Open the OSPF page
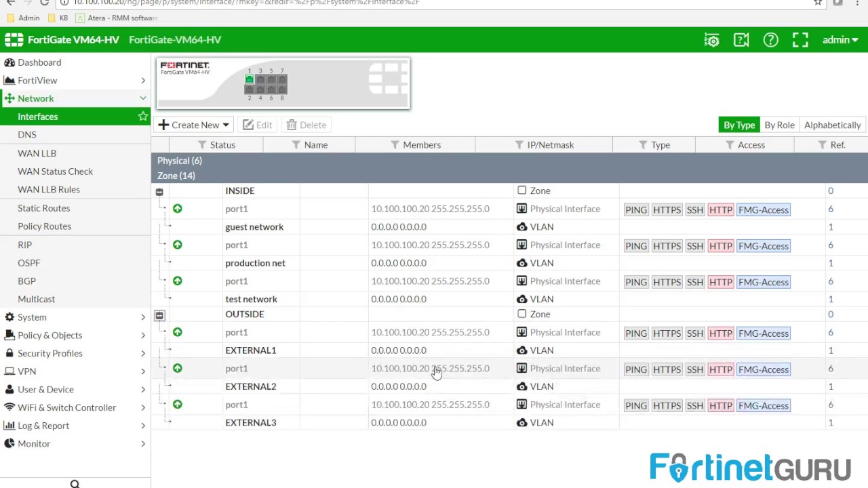The image size is (868, 488). click(x=28, y=263)
